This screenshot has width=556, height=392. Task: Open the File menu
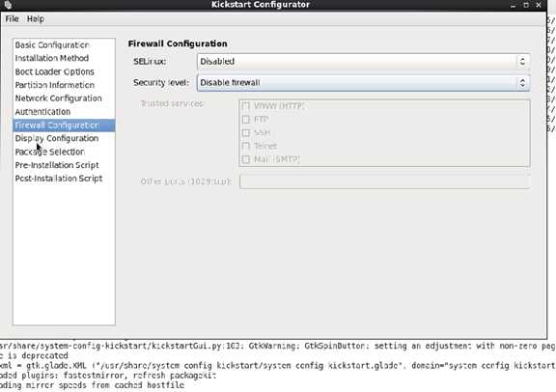pos(12,18)
